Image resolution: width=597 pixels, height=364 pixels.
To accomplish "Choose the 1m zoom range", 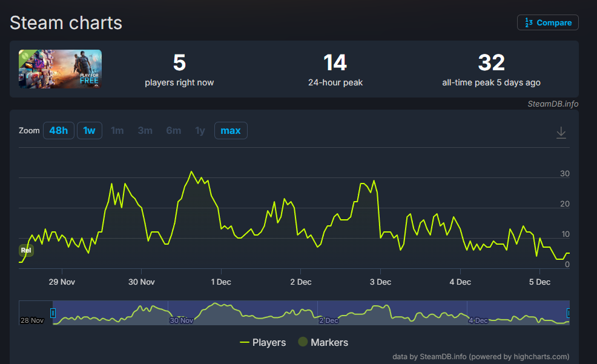I will pos(117,131).
